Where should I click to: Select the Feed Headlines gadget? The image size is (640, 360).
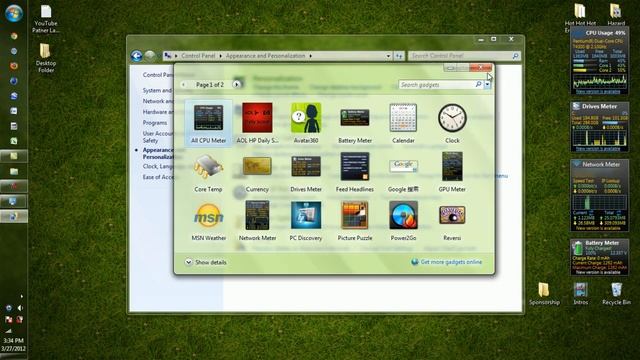[x=355, y=172]
